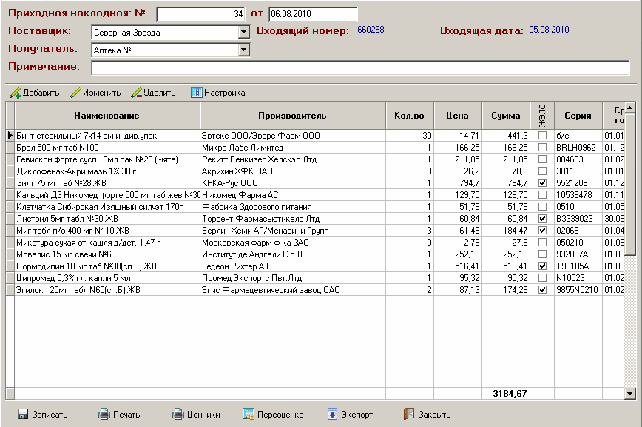Check ЖВЛС for Гевискон форте row
Image resolution: width=642 pixels, height=427 pixels.
[x=543, y=159]
